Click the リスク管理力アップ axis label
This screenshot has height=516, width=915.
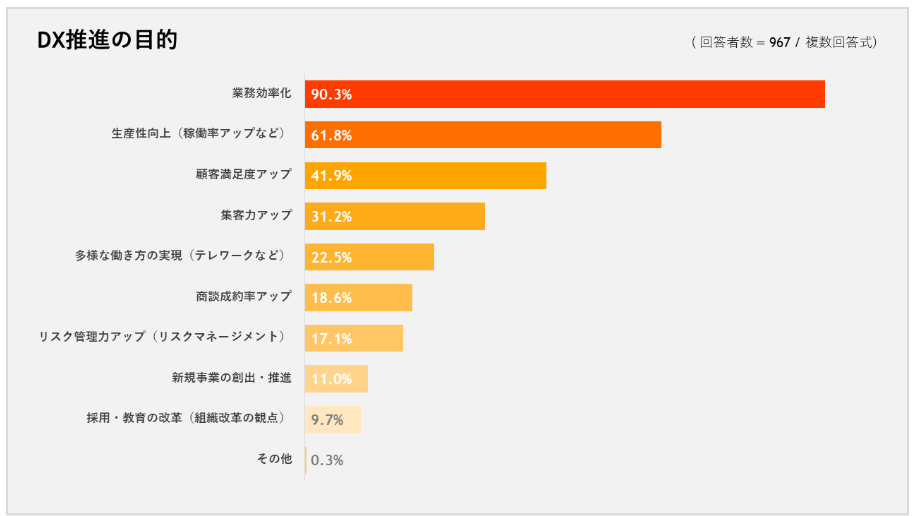coord(162,337)
